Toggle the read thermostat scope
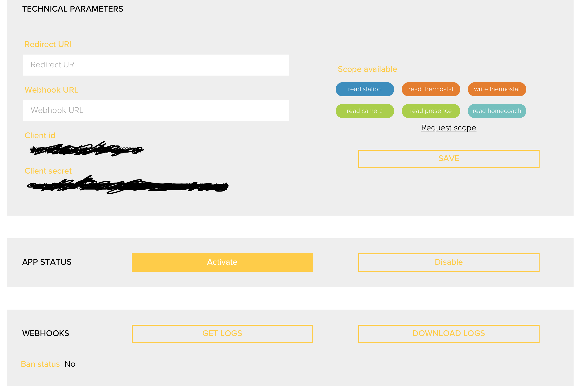 431,89
